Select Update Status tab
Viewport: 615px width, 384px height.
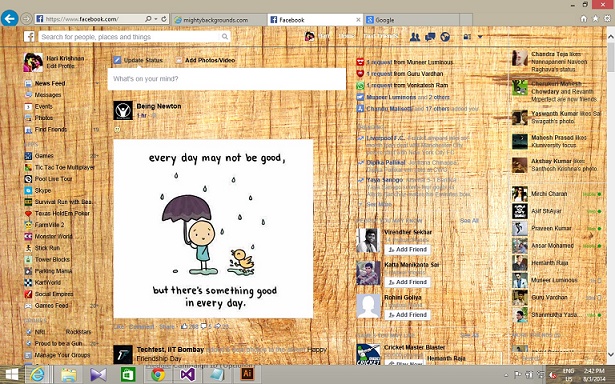point(138,60)
